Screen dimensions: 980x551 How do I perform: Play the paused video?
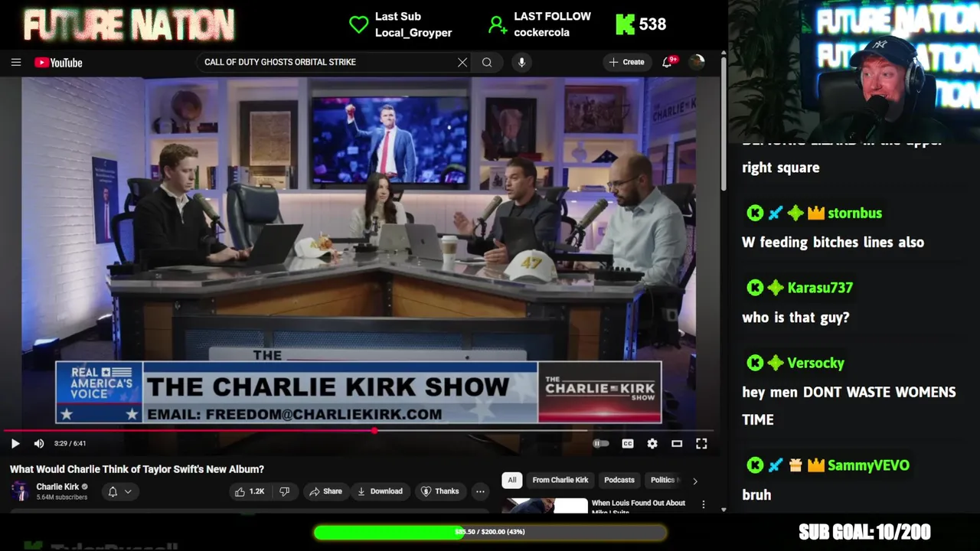pos(15,444)
